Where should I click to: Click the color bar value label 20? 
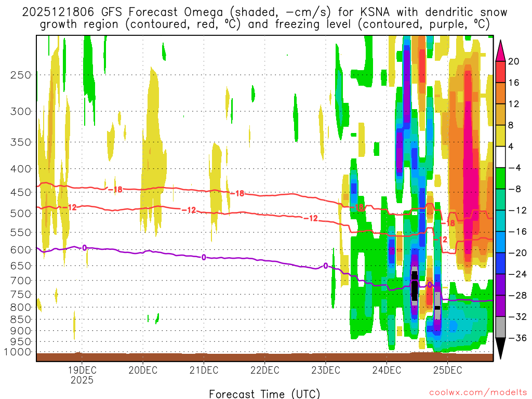pos(513,61)
